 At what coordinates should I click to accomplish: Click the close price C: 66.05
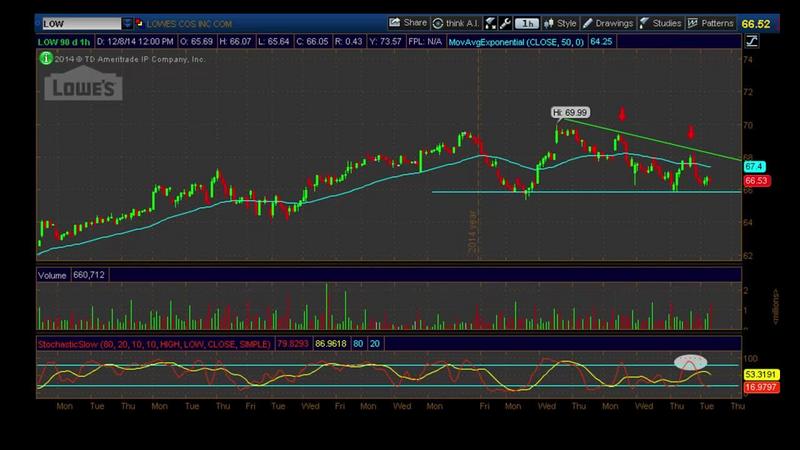[312, 42]
